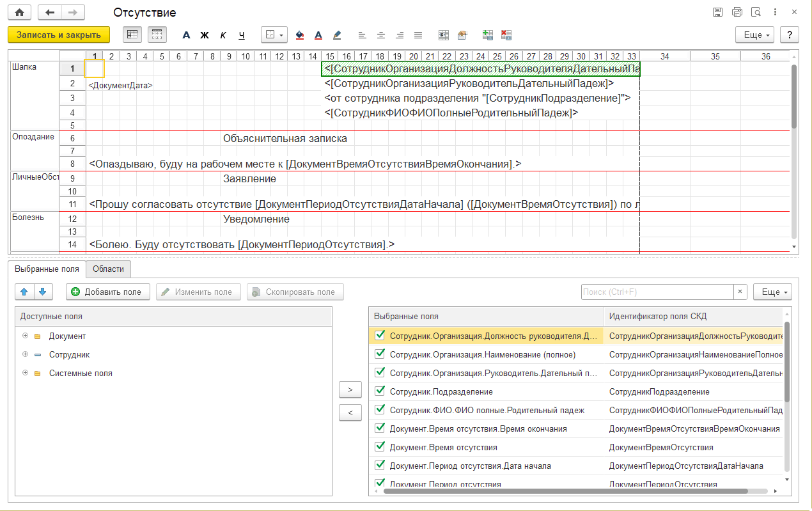The image size is (812, 511).
Task: Uncheck Сотрудник.Подразделение field checkbox
Action: pyautogui.click(x=380, y=391)
